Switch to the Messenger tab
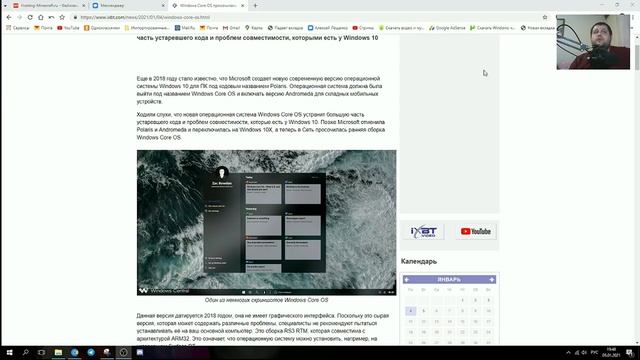This screenshot has width=640, height=360. (127, 6)
